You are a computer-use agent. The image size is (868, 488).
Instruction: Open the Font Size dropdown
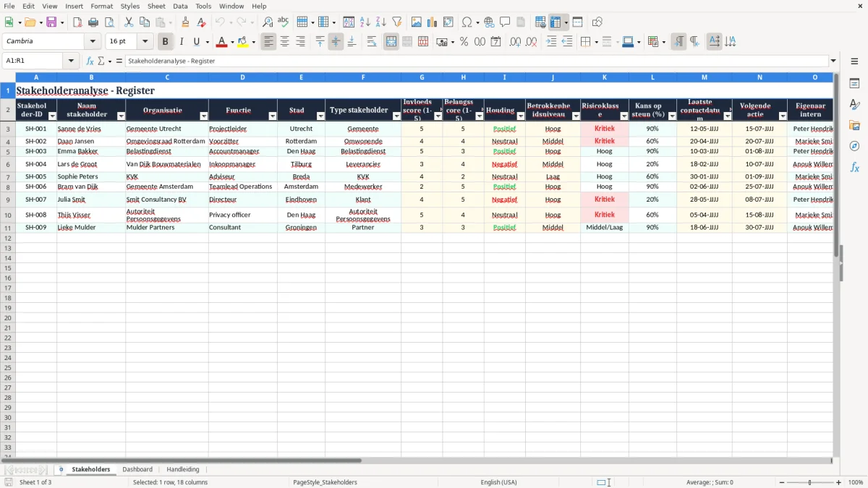pos(145,42)
